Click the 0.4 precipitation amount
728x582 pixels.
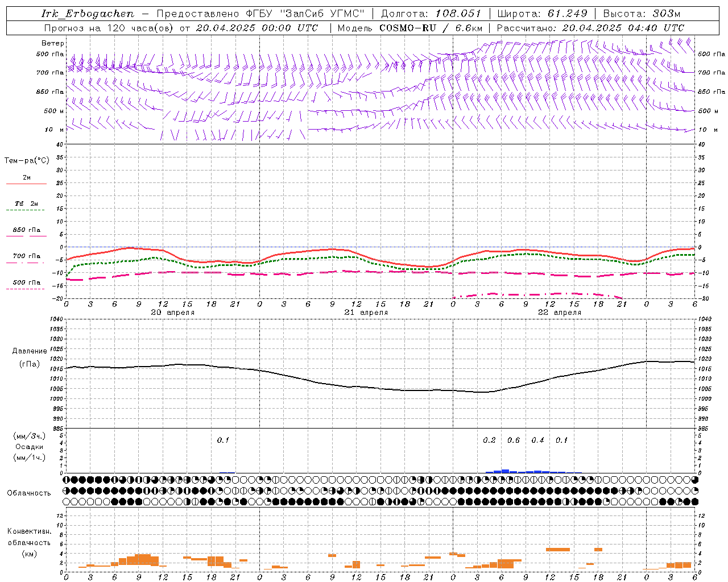(x=537, y=440)
